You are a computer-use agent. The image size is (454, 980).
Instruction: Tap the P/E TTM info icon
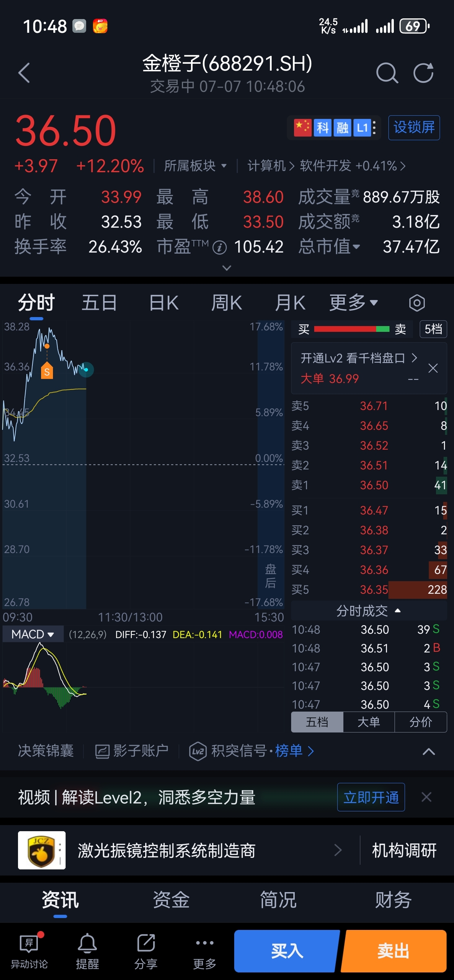(219, 248)
